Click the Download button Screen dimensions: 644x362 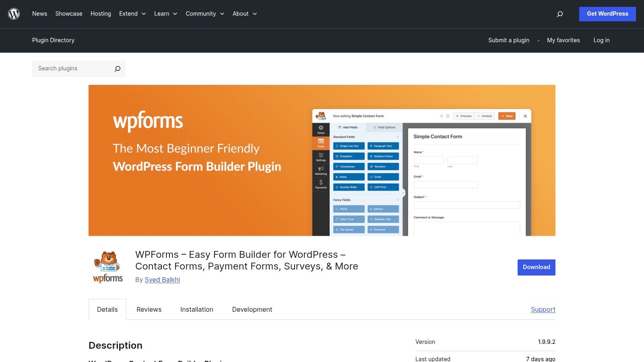click(x=536, y=267)
